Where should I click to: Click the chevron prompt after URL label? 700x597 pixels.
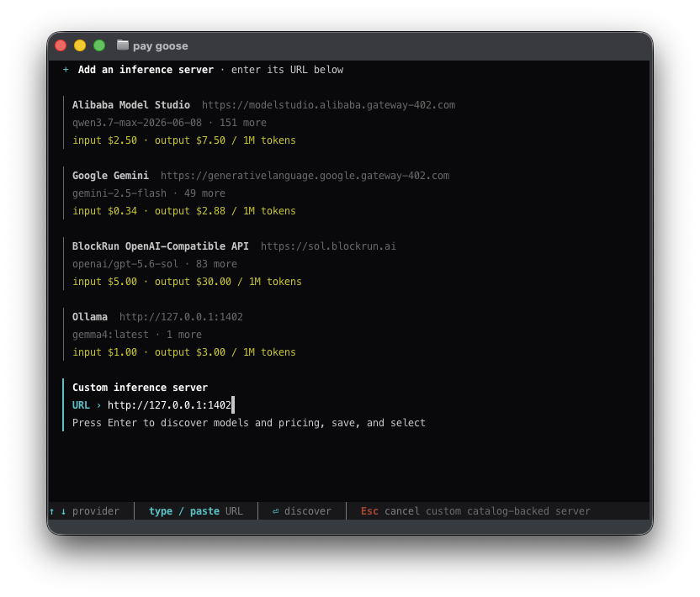tap(98, 405)
